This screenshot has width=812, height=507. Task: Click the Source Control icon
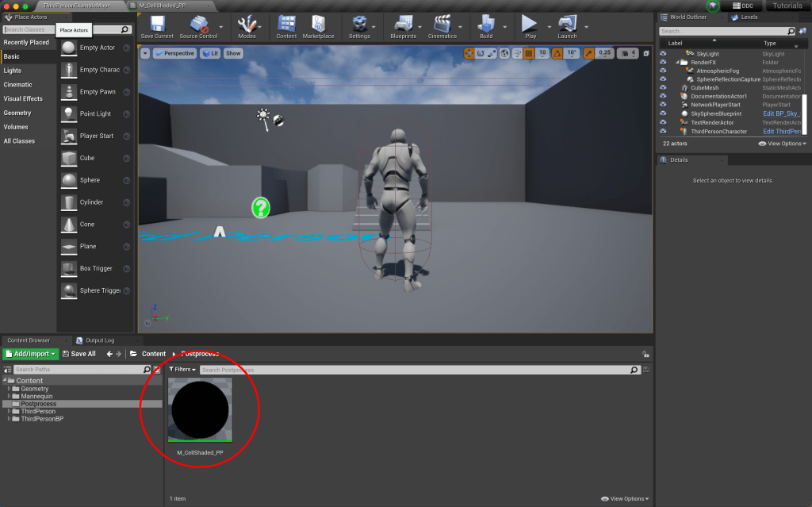point(198,25)
